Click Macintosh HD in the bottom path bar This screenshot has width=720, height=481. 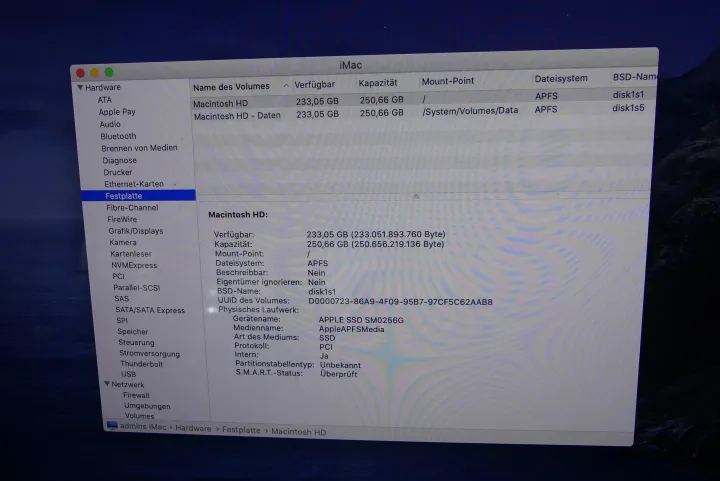(x=298, y=431)
